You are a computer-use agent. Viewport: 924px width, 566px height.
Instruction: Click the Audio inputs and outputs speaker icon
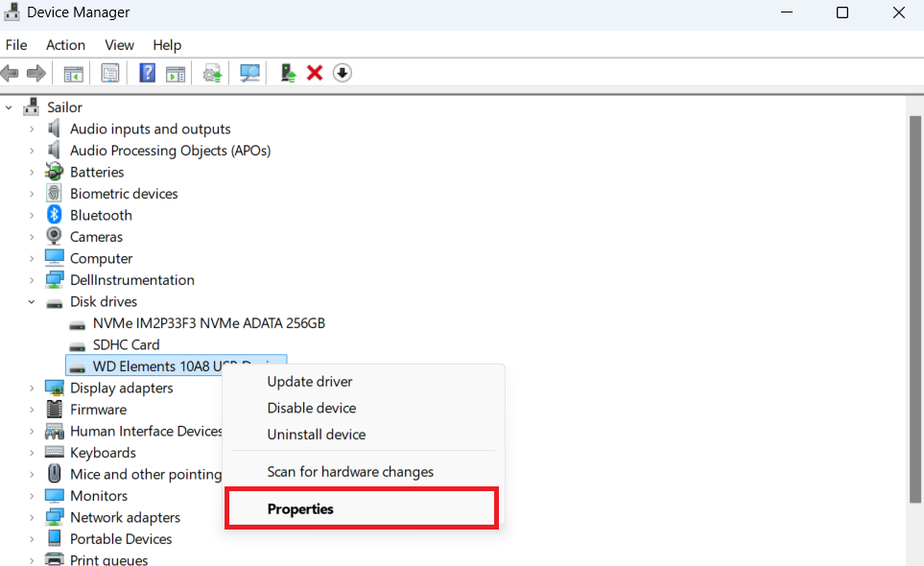point(55,129)
